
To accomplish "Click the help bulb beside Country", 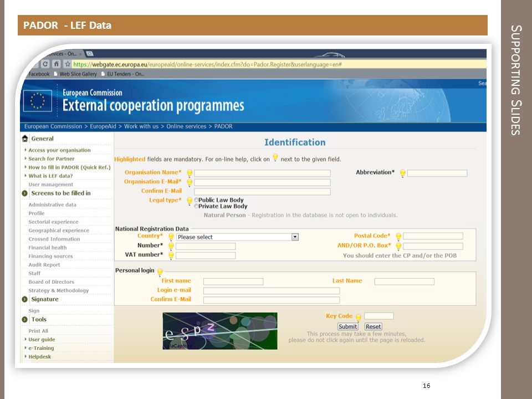I will tap(171, 237).
